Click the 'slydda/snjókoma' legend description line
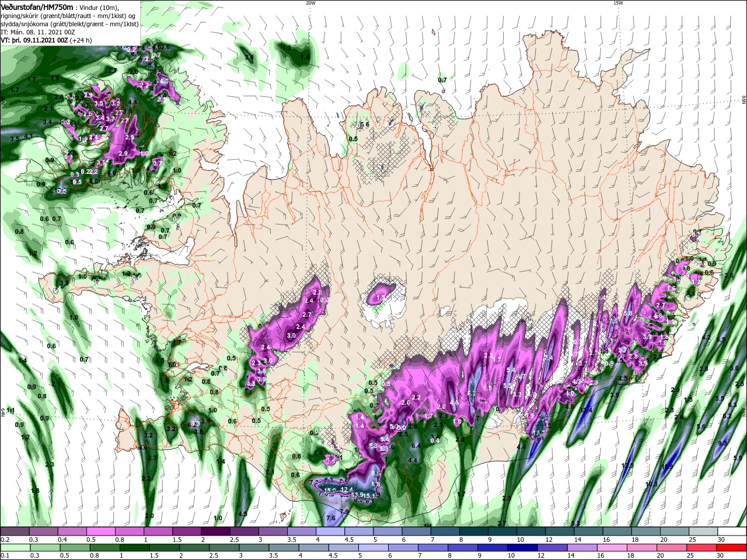Viewport: 747px width, 560px height. pyautogui.click(x=69, y=24)
